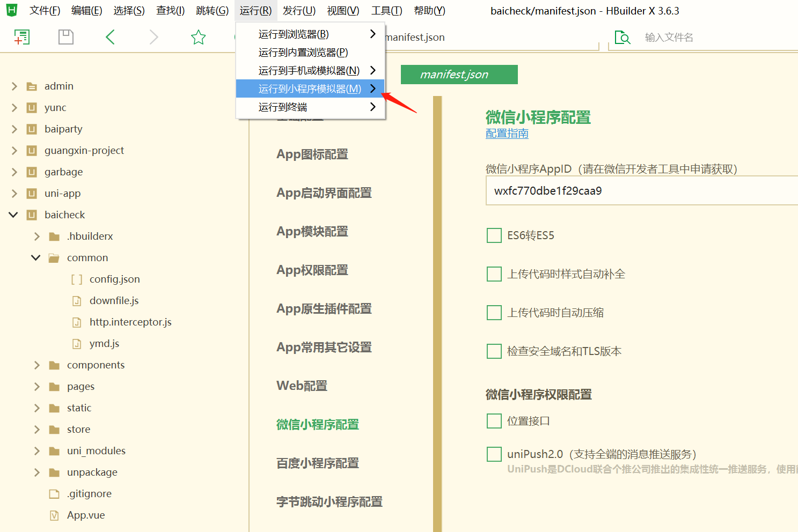798x532 pixels.
Task: Expand the uni_modules folder
Action: (x=37, y=451)
